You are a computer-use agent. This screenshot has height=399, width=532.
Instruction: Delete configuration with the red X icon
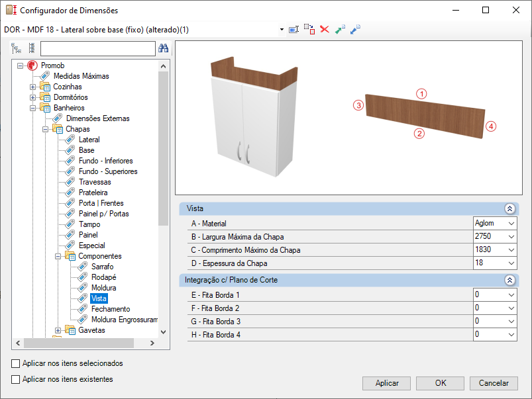point(325,30)
